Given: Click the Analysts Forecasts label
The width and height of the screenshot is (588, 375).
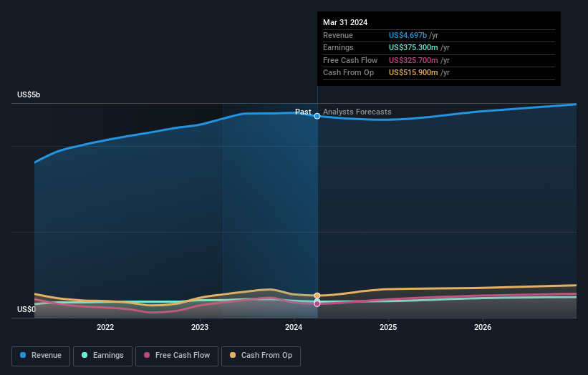Looking at the screenshot, I should 357,112.
